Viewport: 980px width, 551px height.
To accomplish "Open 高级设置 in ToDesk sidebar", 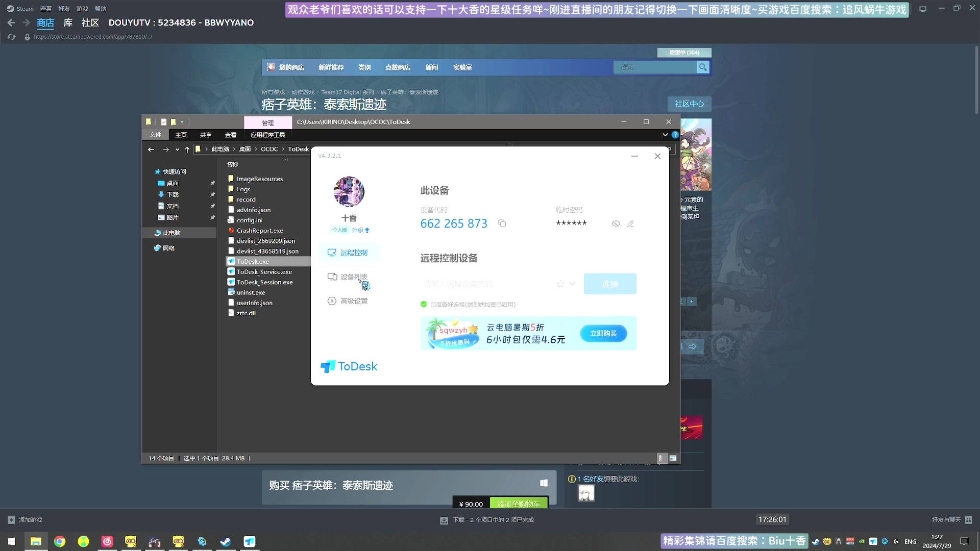I will click(x=348, y=301).
